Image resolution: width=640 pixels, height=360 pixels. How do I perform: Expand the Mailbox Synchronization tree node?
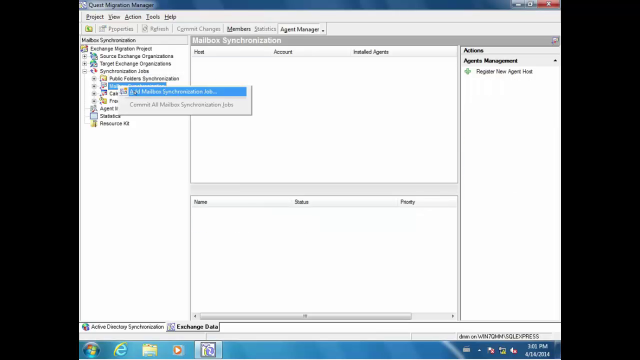point(94,86)
